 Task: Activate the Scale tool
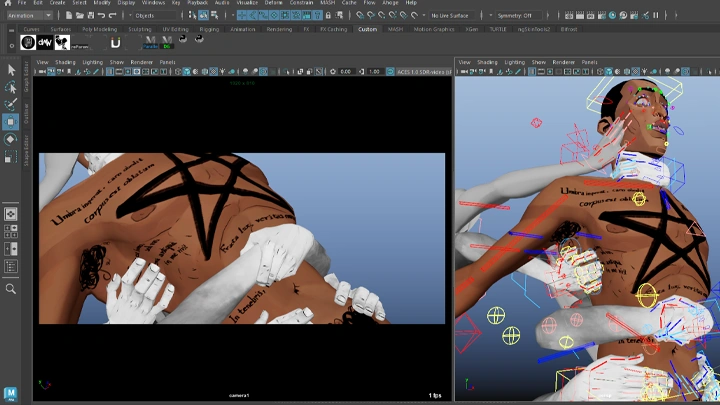point(11,157)
